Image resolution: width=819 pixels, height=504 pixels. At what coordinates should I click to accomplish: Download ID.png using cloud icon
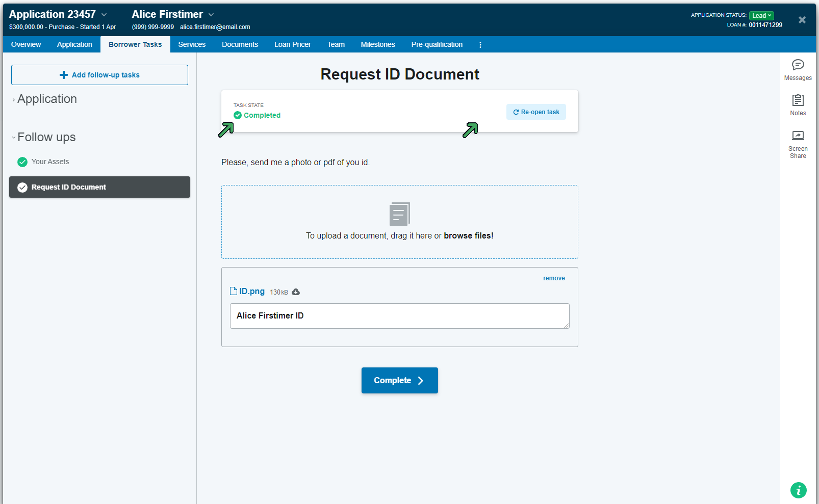click(296, 292)
